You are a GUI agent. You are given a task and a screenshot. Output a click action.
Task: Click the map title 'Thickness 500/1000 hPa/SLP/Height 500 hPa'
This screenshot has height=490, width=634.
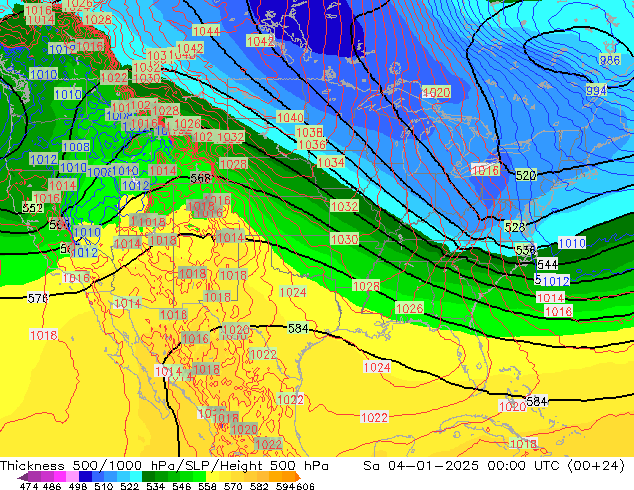(x=164, y=465)
